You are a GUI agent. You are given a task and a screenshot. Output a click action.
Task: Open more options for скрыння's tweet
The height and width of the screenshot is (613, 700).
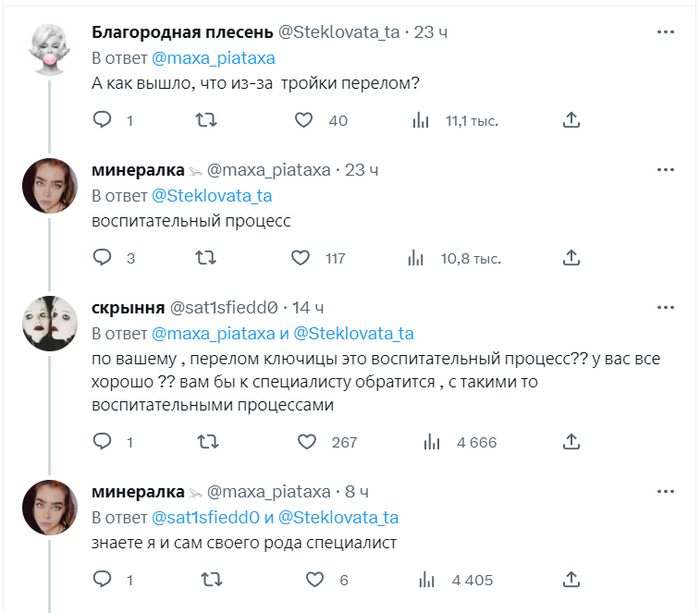pos(665,306)
